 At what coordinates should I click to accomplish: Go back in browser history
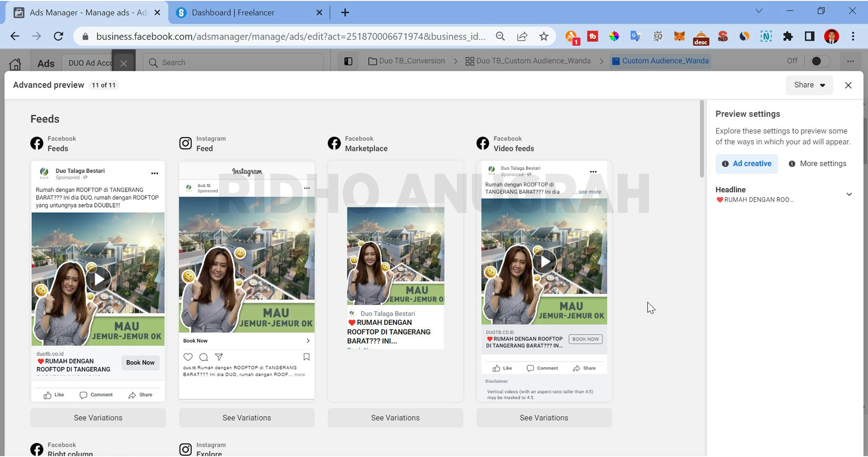(x=15, y=36)
